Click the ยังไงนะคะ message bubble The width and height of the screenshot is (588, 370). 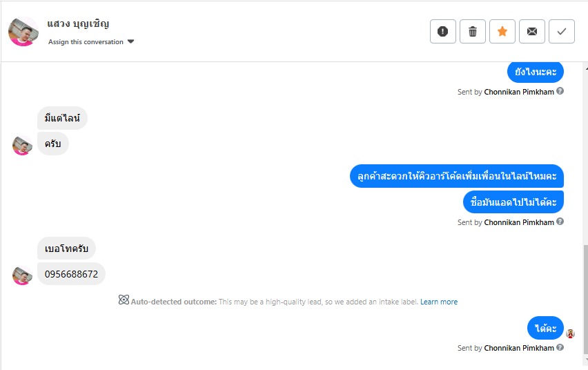536,71
